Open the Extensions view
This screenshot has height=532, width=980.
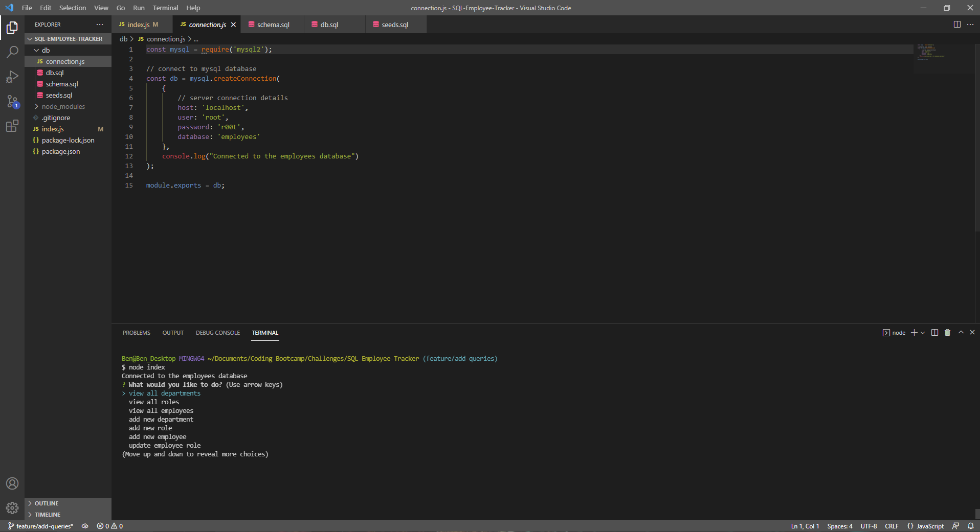(x=12, y=126)
